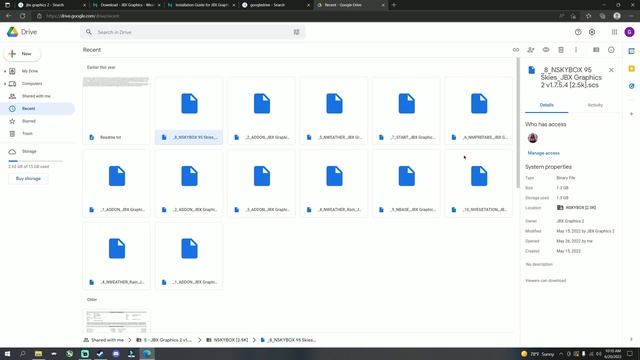640x360 pixels.
Task: Switch to the jbx graphics 2 Search tab
Action: tap(52, 5)
